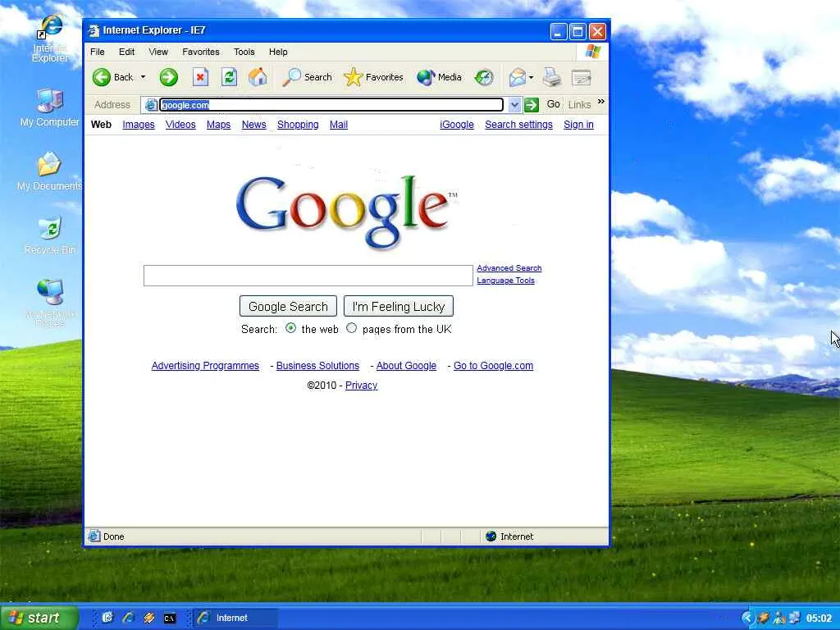This screenshot has height=630, width=840.
Task: Select the Recycle Bin desktop icon
Action: tap(50, 235)
